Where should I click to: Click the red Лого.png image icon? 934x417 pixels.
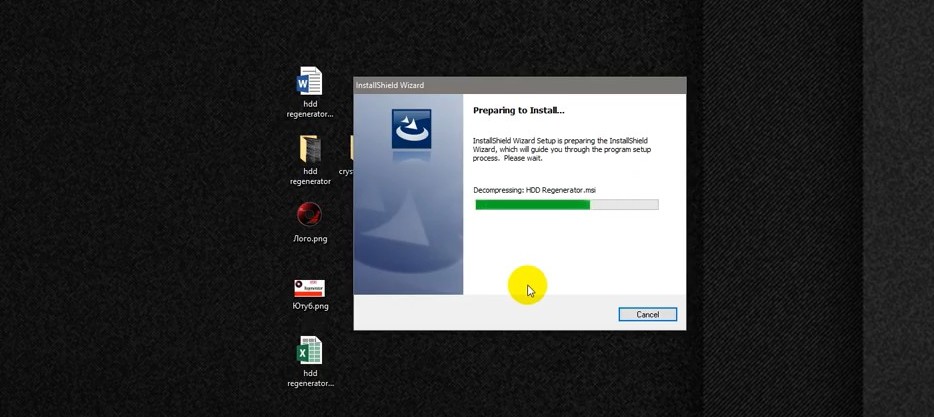[309, 215]
